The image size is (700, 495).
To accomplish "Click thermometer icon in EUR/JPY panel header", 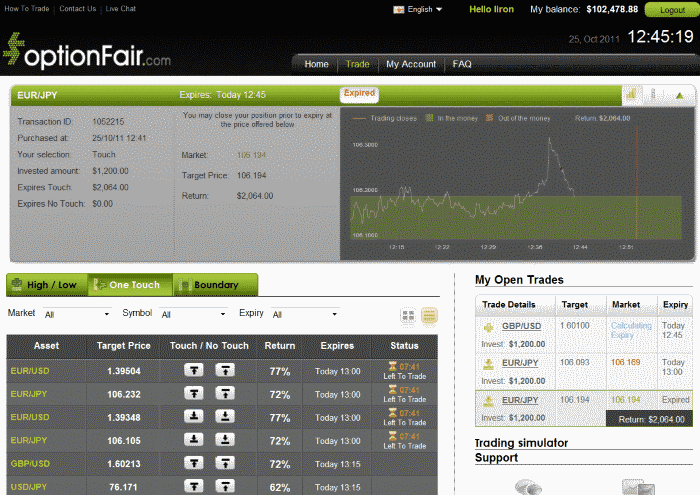I will pos(654,95).
